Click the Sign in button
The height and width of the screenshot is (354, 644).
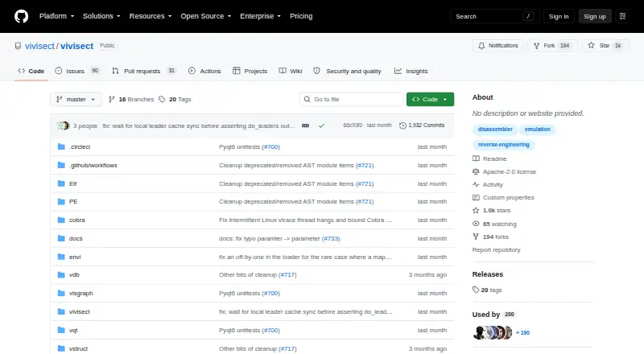tap(559, 16)
